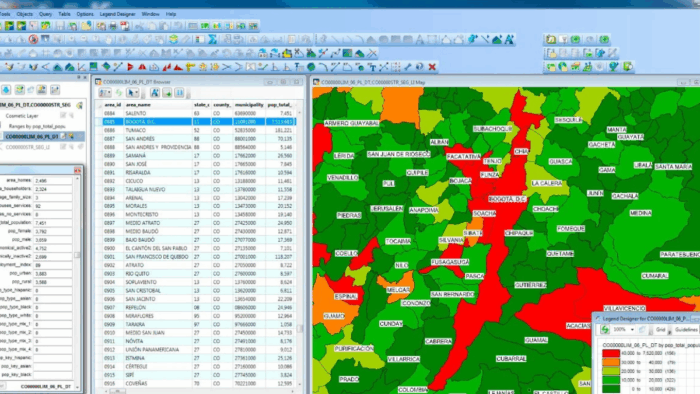The width and height of the screenshot is (700, 394).
Task: Toggle selectable icon on CO00000LIM_06_PL_DT layer
Action: [71, 136]
